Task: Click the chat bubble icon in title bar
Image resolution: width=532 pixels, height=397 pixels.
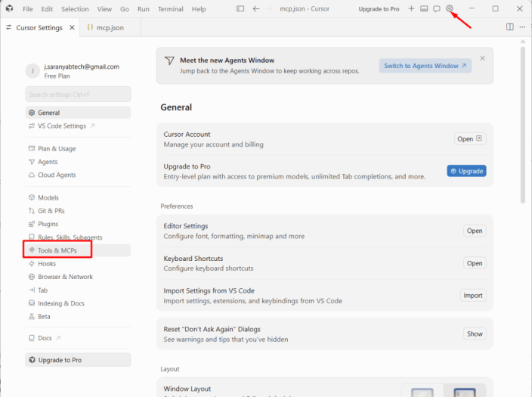Action: point(437,8)
